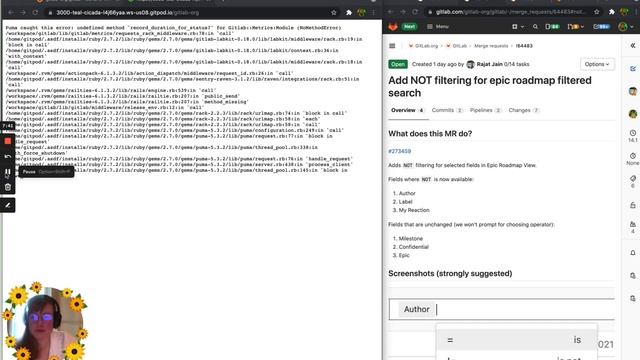Click the 'My Reaction' list item
The height and width of the screenshot is (360, 640).
click(414, 210)
